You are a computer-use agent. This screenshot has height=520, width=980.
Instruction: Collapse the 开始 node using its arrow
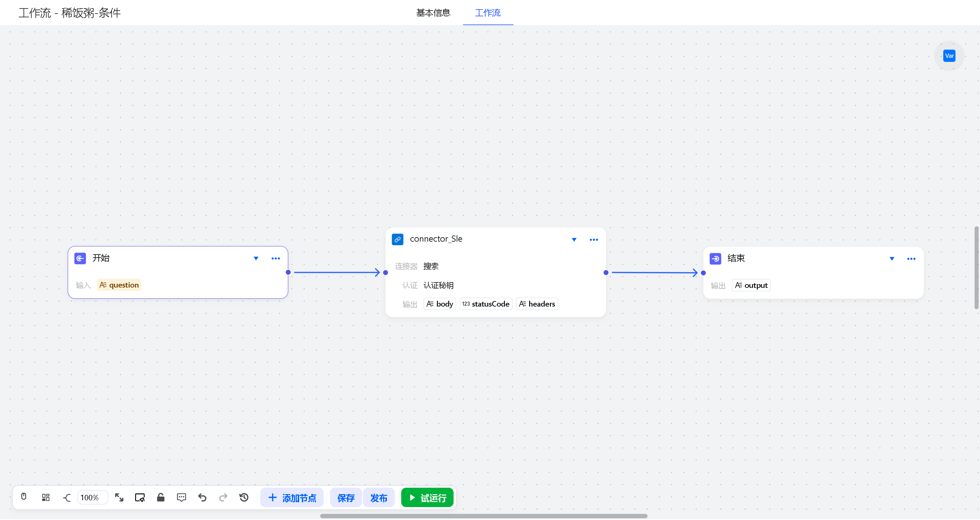pyautogui.click(x=256, y=259)
